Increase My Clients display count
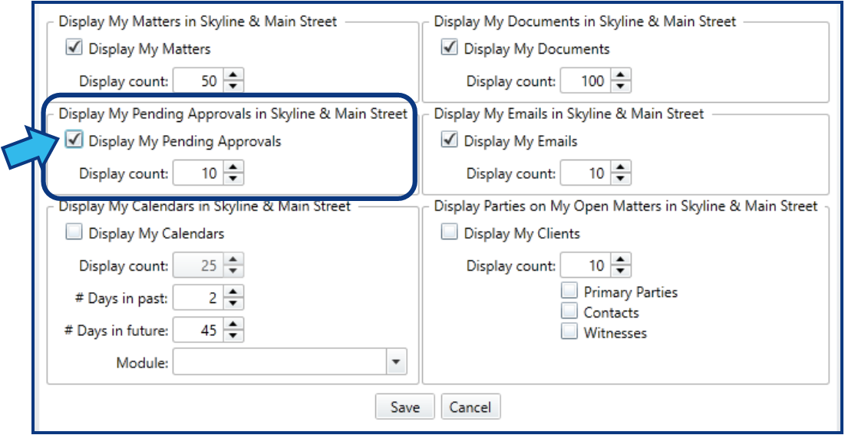868x435 pixels. pyautogui.click(x=621, y=259)
